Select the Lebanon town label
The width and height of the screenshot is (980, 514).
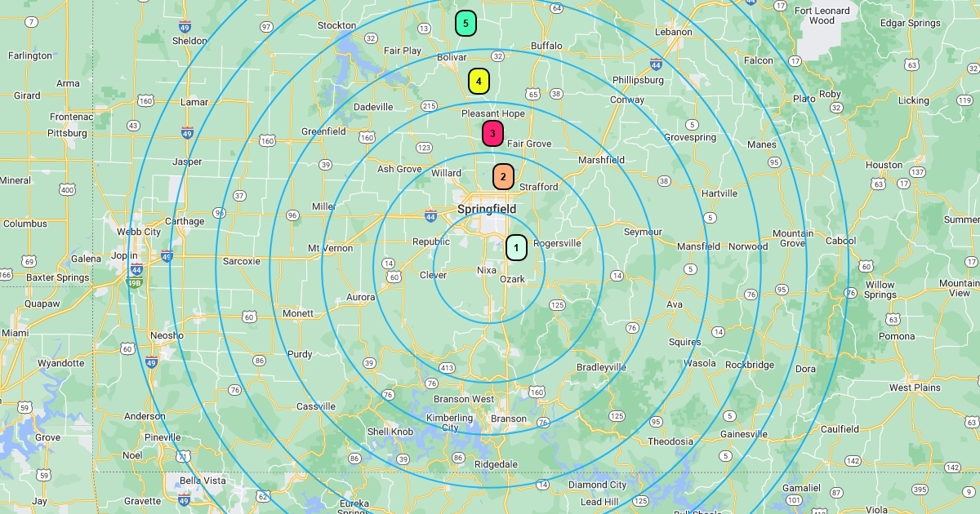[672, 33]
